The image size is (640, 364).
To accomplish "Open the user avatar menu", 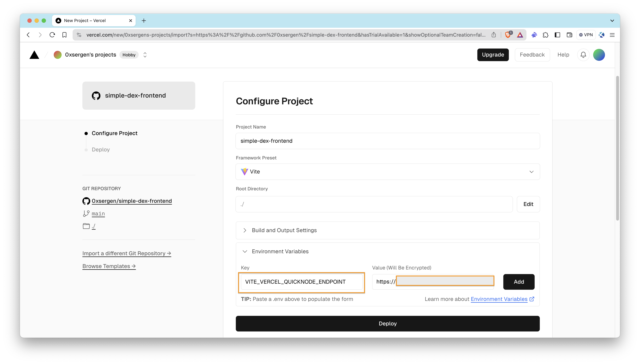I will 599,55.
